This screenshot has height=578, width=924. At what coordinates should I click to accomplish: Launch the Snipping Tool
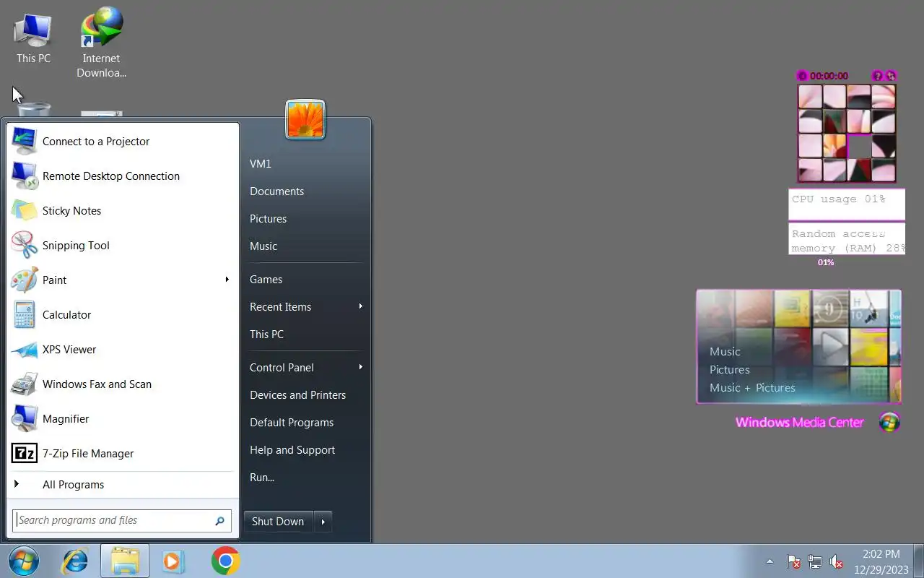coord(123,246)
